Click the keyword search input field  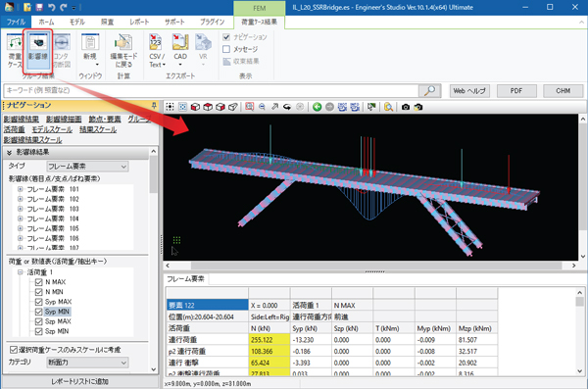(211, 90)
